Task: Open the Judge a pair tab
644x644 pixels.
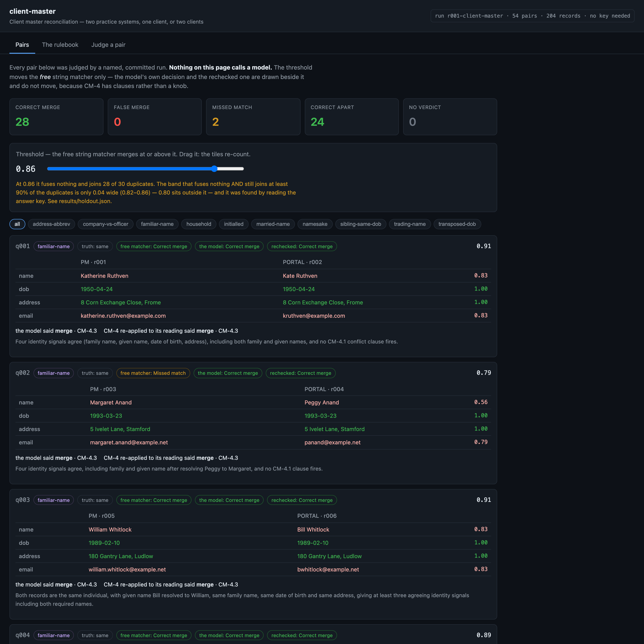Action: (x=108, y=45)
